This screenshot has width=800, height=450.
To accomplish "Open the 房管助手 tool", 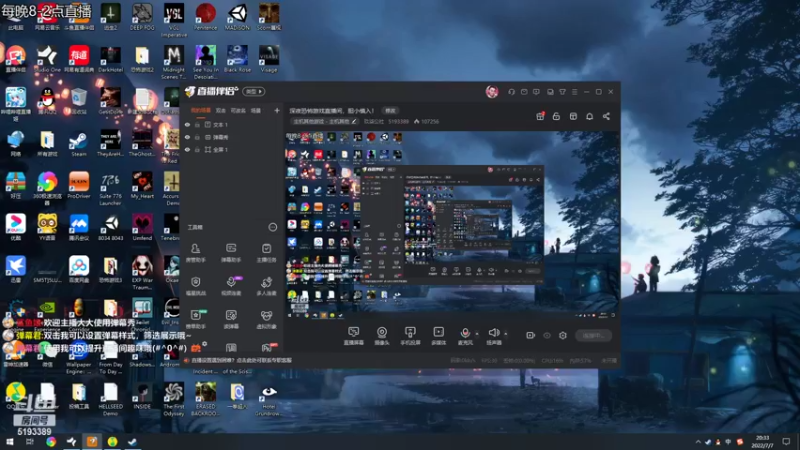I will click(195, 253).
